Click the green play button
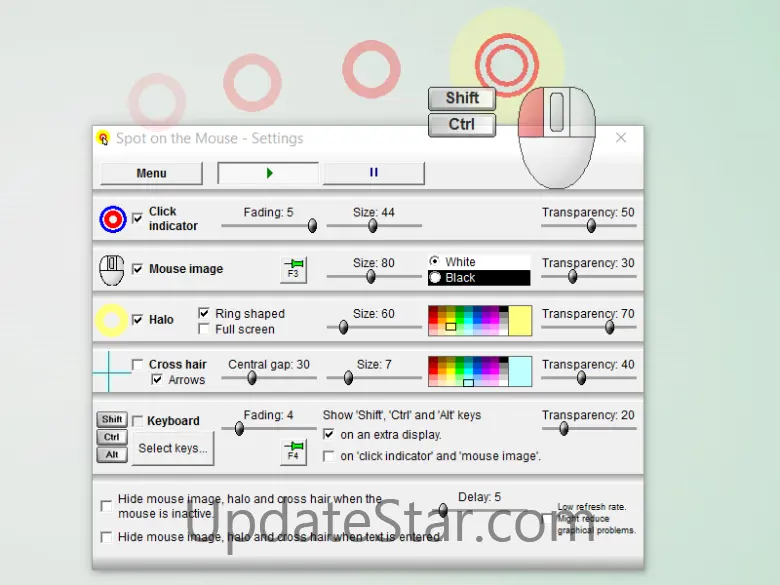This screenshot has height=585, width=780. 268,173
